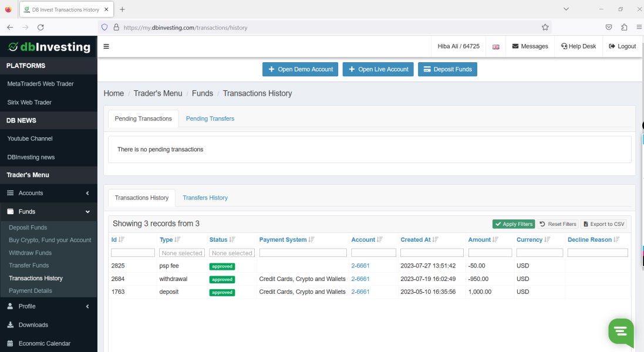Viewport: 644px width, 352px height.
Task: Export transactions to CSV
Action: pyautogui.click(x=603, y=224)
